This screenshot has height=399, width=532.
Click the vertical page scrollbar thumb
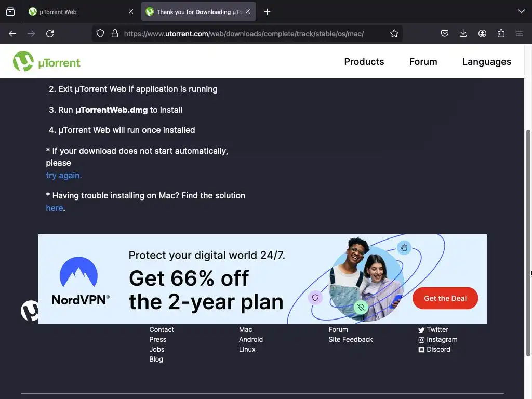(528, 243)
